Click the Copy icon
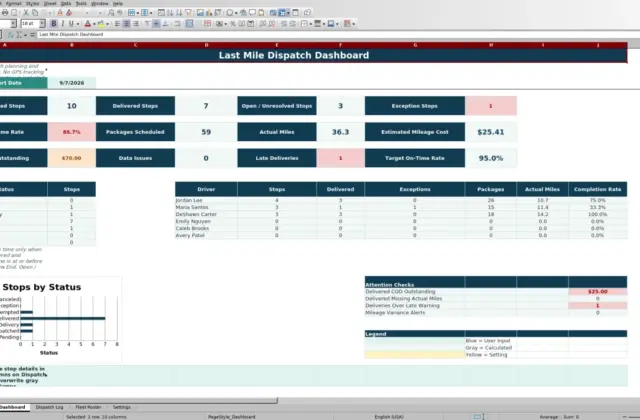 pos(35,13)
